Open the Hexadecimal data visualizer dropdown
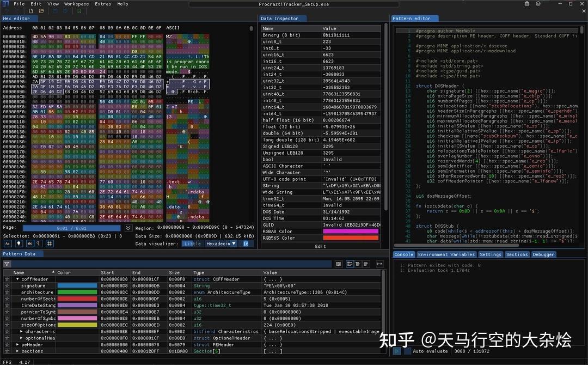Viewport: 588px width, 365px height. point(220,244)
